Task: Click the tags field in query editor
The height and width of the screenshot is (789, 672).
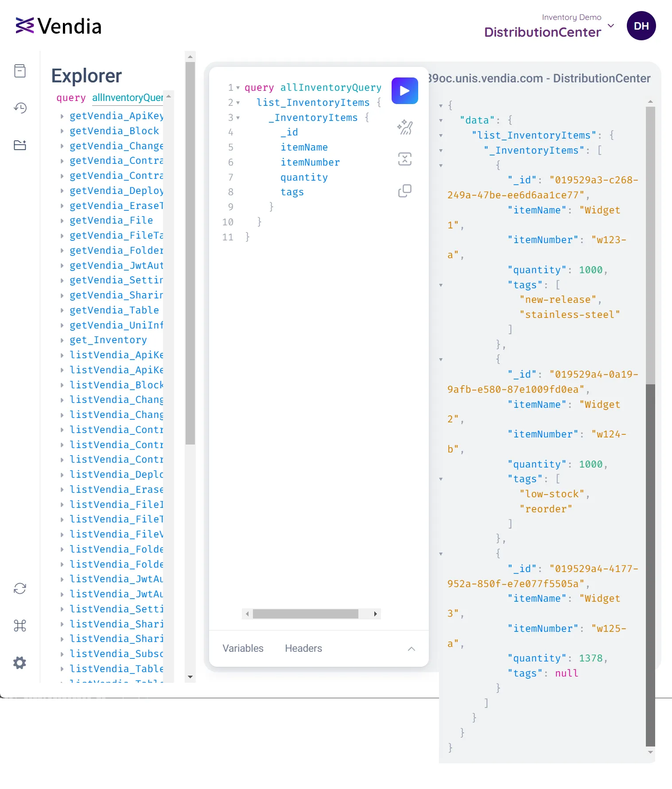Action: [292, 192]
